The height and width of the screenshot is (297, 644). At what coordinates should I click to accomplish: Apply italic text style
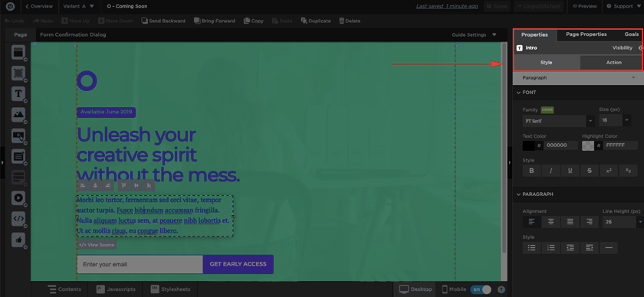point(550,171)
